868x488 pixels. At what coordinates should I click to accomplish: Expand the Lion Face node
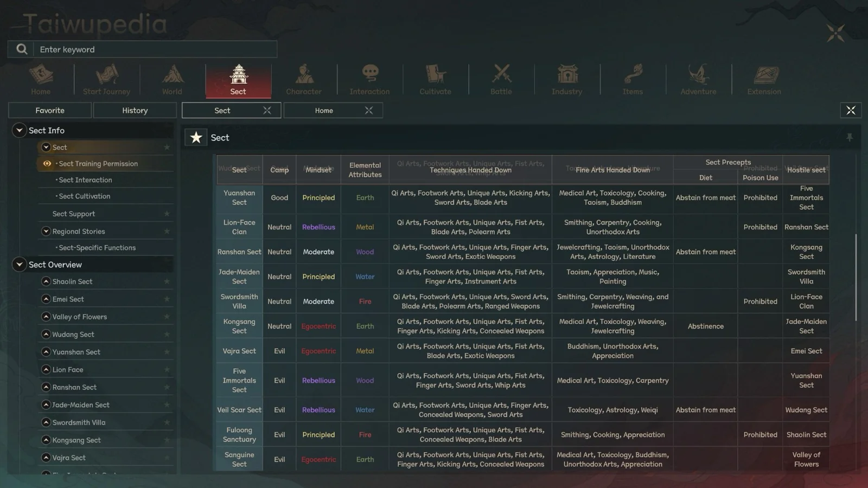tap(46, 369)
